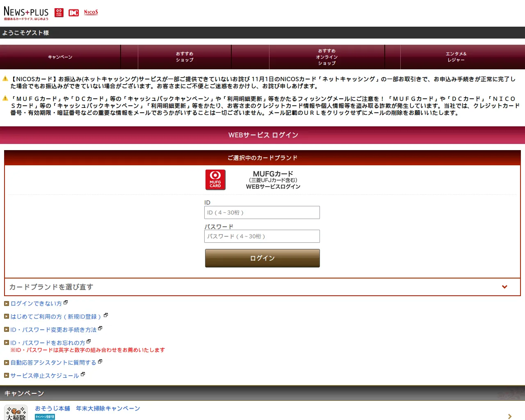Viewport: 525px width, 420px height.
Task: Open サービス停止スケジュール link
Action: pyautogui.click(x=45, y=376)
